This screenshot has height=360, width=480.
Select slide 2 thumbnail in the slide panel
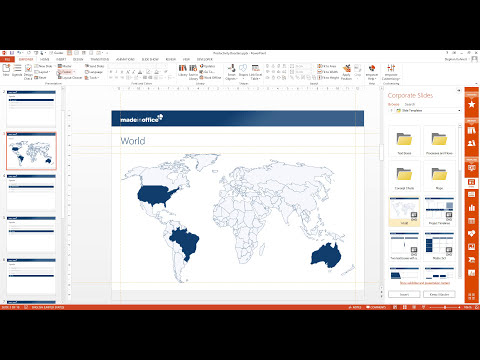[x=31, y=108]
